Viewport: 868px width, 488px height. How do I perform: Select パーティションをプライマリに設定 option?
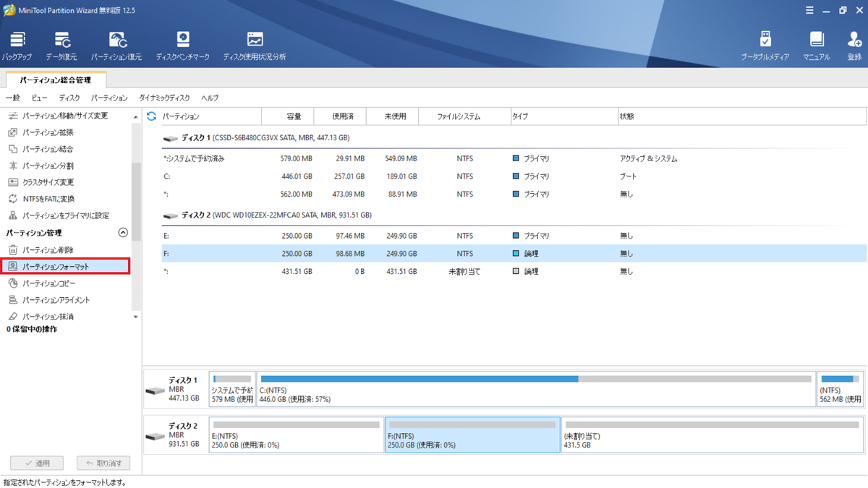point(59,215)
